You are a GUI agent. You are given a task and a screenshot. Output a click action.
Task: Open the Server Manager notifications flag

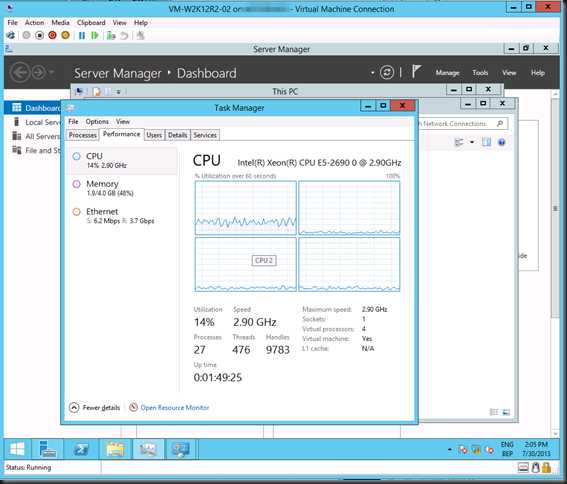pyautogui.click(x=416, y=71)
